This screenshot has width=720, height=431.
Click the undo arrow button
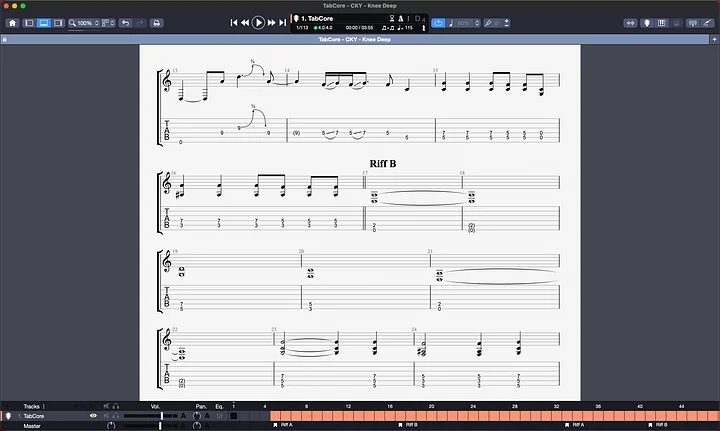(125, 23)
